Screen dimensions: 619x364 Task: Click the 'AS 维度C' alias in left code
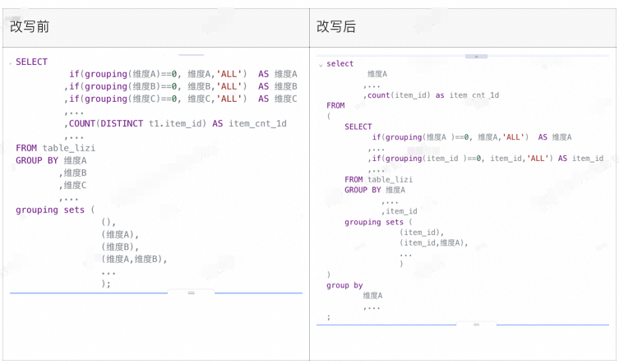(x=277, y=99)
